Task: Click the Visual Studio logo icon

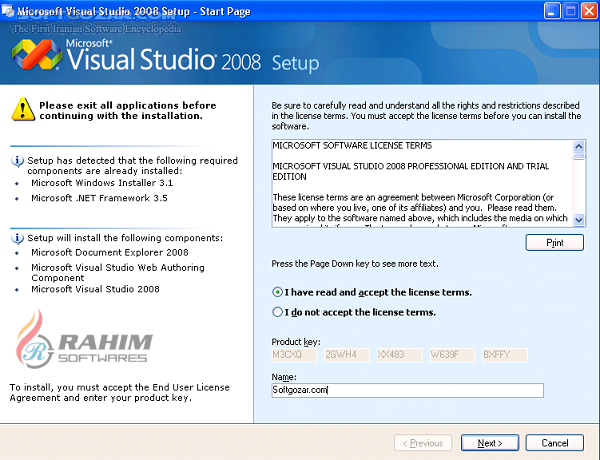Action: point(37,55)
